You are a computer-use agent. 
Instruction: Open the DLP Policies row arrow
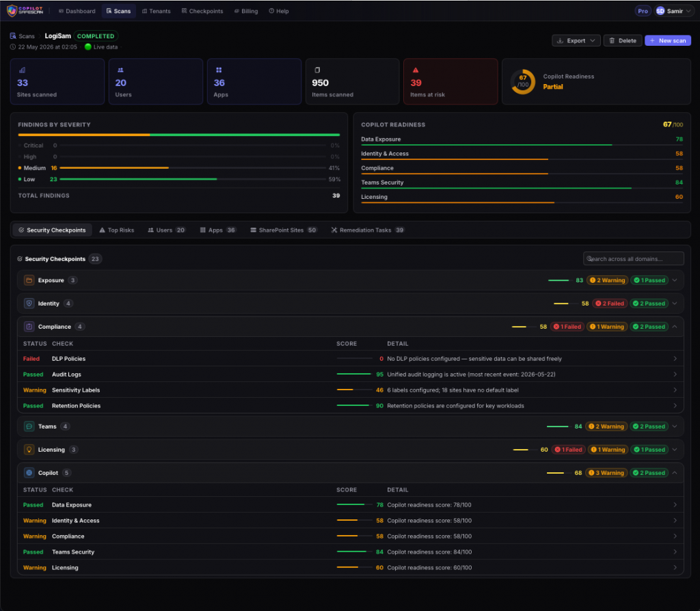coord(675,358)
